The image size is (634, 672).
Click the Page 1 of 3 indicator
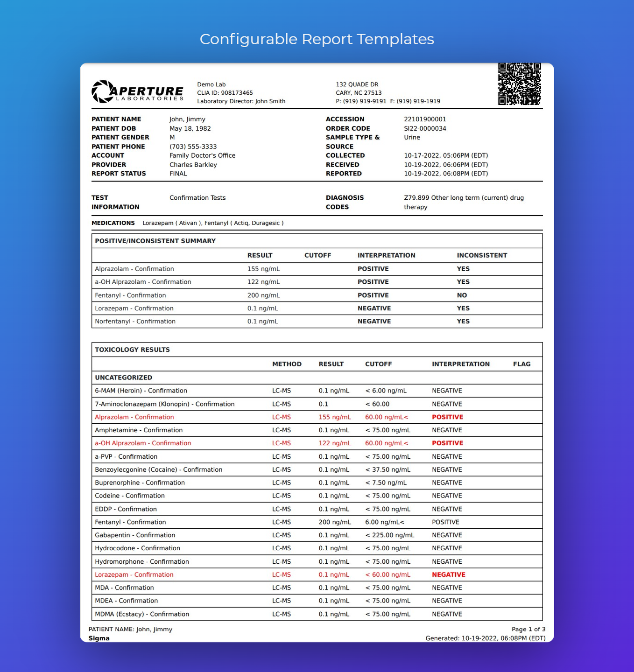(528, 630)
